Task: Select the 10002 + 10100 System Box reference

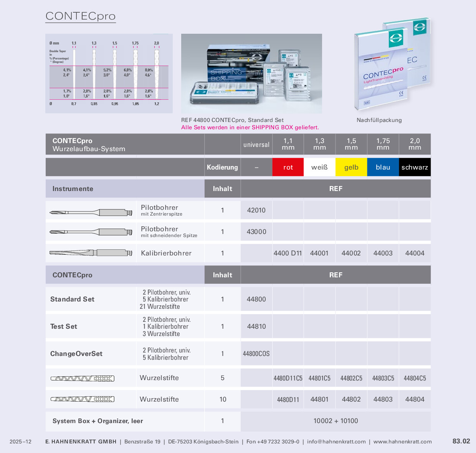Action: click(336, 421)
